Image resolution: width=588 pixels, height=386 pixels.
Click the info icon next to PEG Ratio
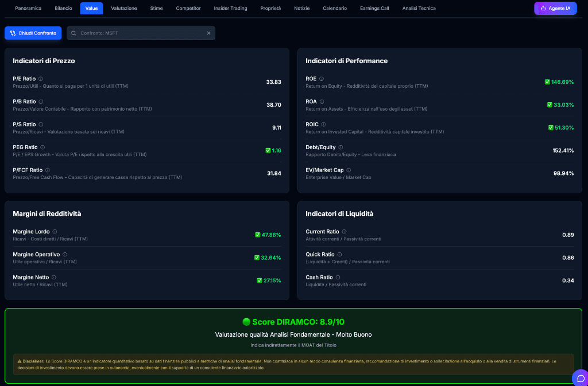coord(42,147)
